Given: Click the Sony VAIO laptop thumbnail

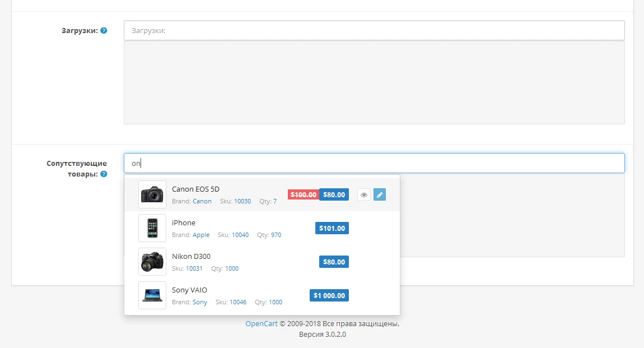Looking at the screenshot, I should (152, 295).
